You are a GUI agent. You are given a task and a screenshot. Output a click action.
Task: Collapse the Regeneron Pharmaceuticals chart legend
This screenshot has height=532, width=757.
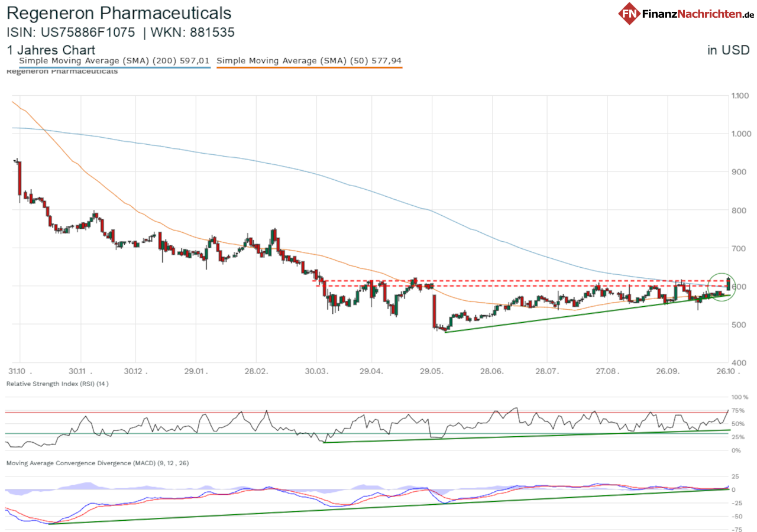tap(62, 71)
